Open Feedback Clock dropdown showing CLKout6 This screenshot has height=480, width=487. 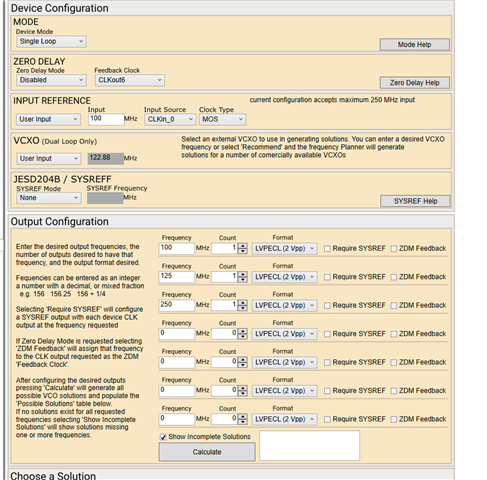tap(130, 80)
